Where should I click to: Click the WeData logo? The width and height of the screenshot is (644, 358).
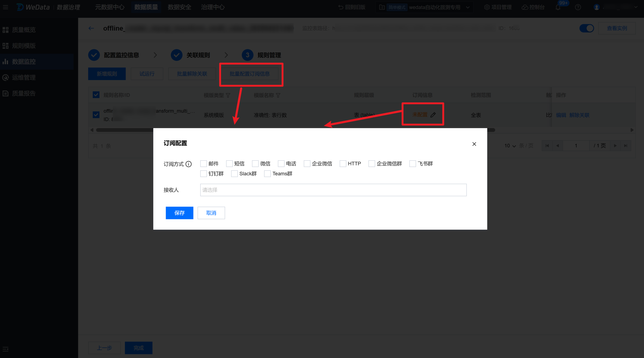33,7
